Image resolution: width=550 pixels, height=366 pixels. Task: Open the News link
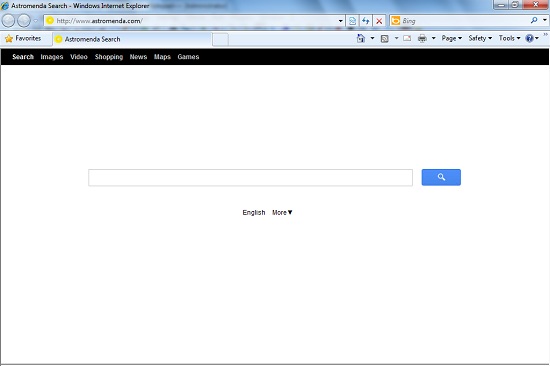pyautogui.click(x=138, y=57)
